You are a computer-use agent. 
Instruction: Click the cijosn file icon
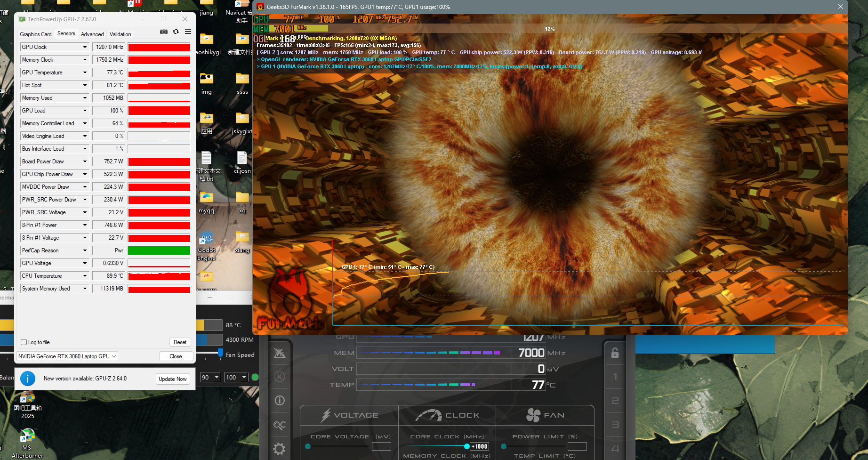click(242, 162)
